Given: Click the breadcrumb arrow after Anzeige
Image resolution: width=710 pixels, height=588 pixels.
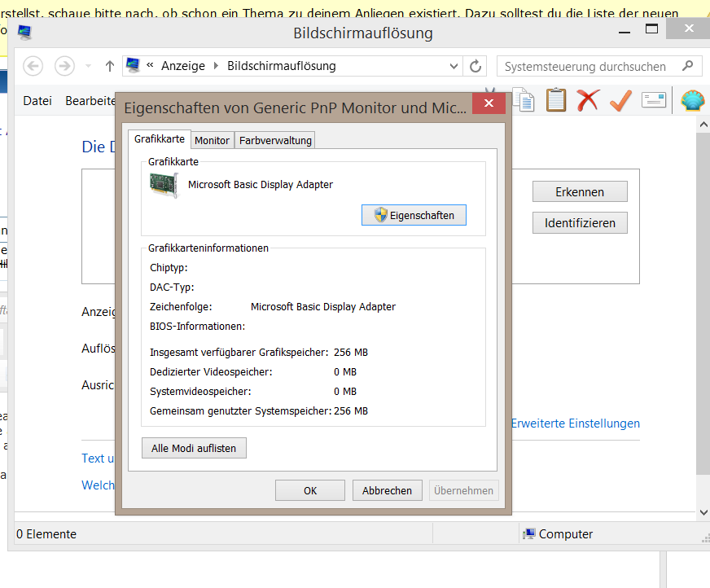Looking at the screenshot, I should pos(216,66).
